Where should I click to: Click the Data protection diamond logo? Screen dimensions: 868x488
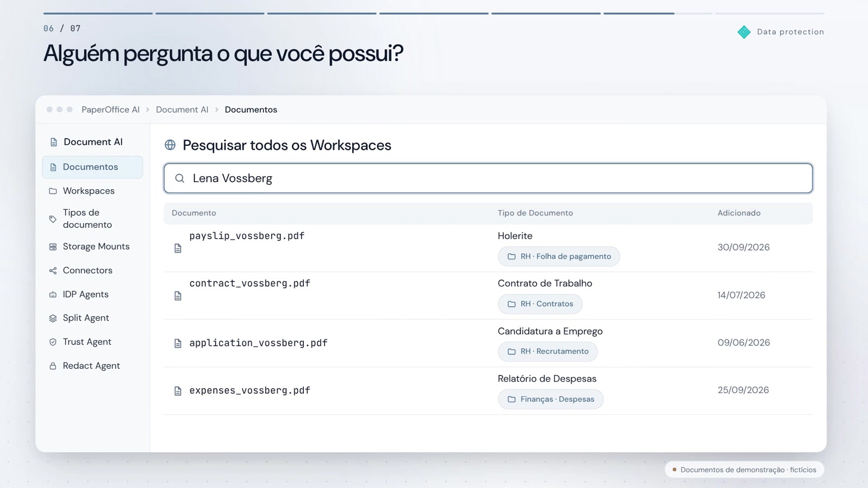click(744, 32)
